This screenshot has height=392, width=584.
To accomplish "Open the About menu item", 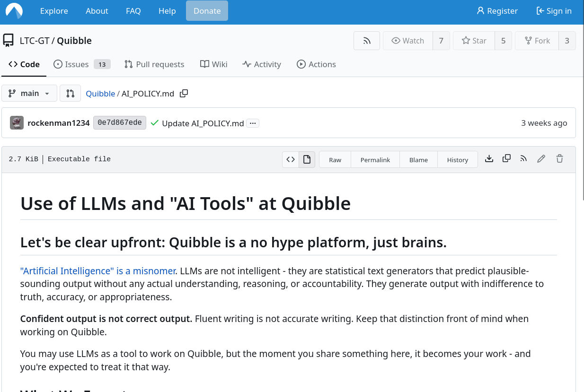I will [x=97, y=11].
